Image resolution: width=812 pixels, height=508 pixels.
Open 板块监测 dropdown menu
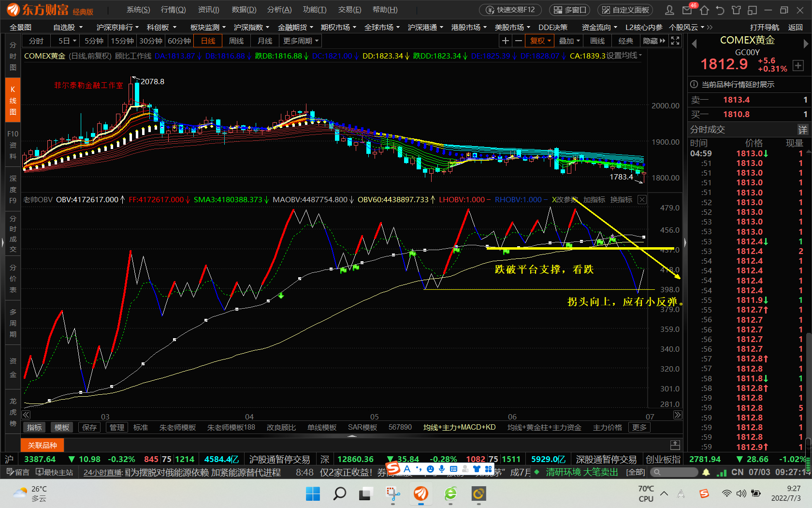pyautogui.click(x=208, y=28)
